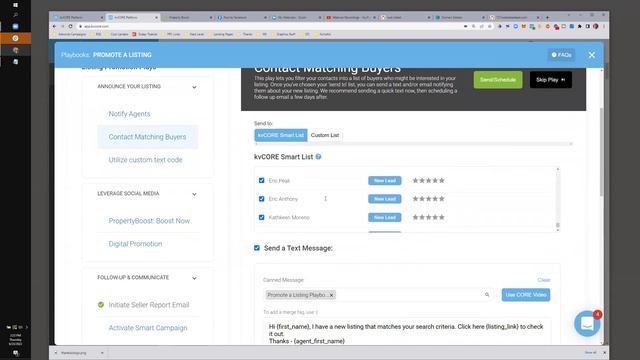The image size is (640, 360).
Task: Click the playbook page vertical scrollbar
Action: tap(601, 152)
